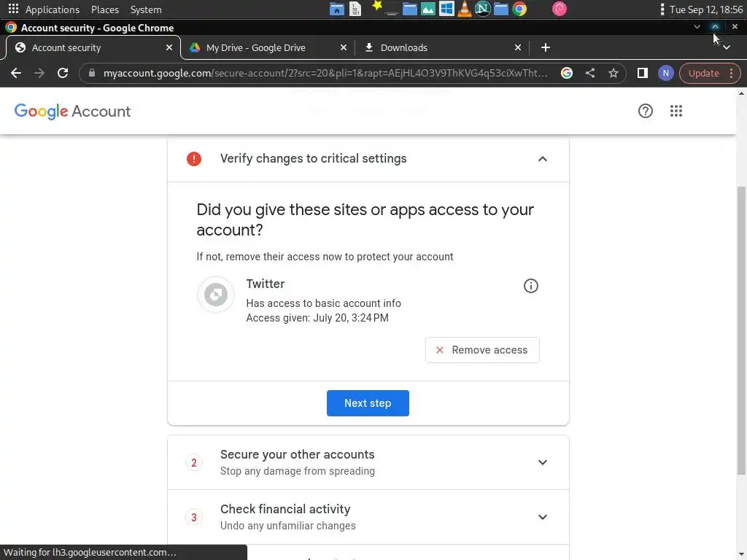Collapse Verify changes to critical settings
This screenshot has height=560, width=747.
542,159
